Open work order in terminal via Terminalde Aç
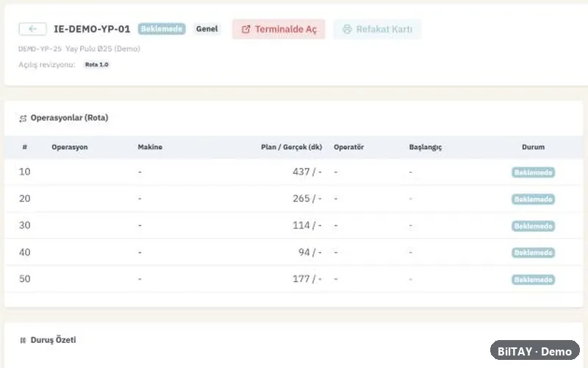This screenshot has height=368, width=588. pyautogui.click(x=279, y=29)
